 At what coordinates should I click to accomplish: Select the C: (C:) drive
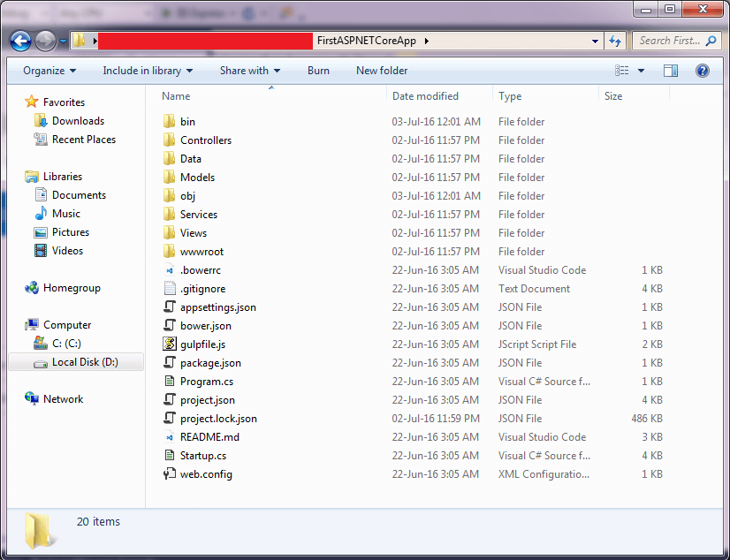pos(66,344)
